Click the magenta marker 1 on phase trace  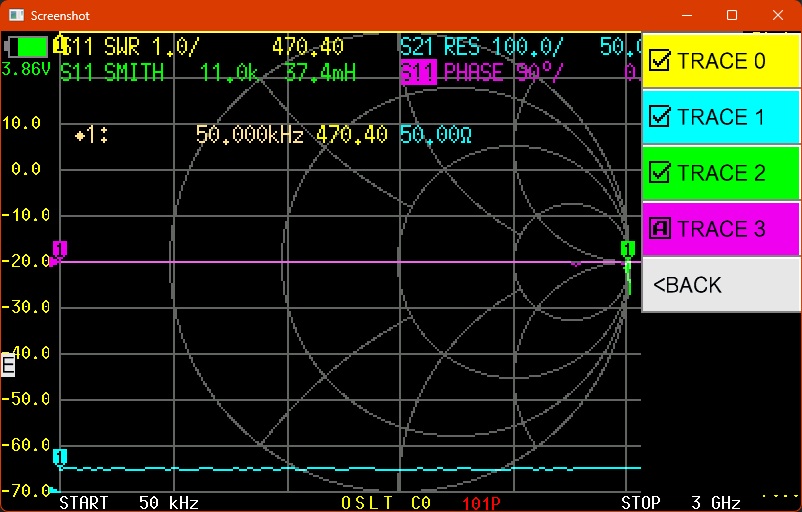(x=60, y=249)
